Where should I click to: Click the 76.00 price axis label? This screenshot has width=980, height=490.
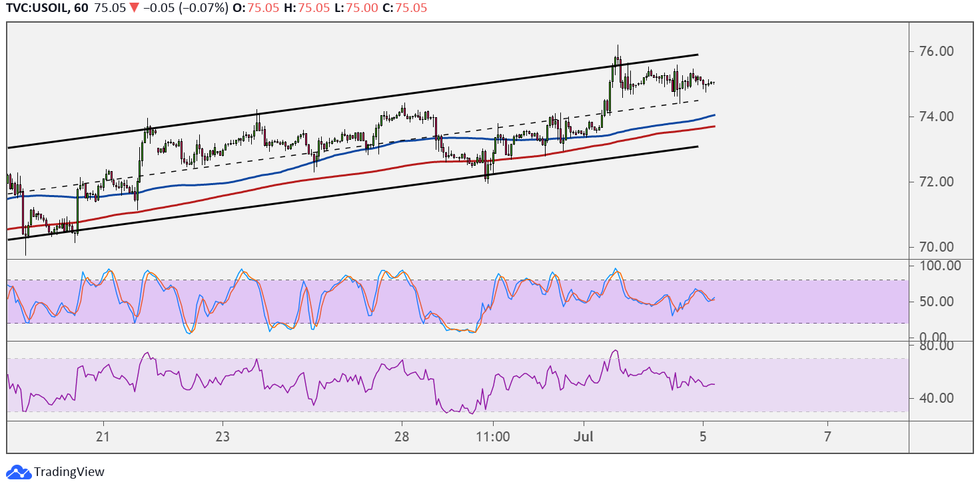pyautogui.click(x=937, y=51)
